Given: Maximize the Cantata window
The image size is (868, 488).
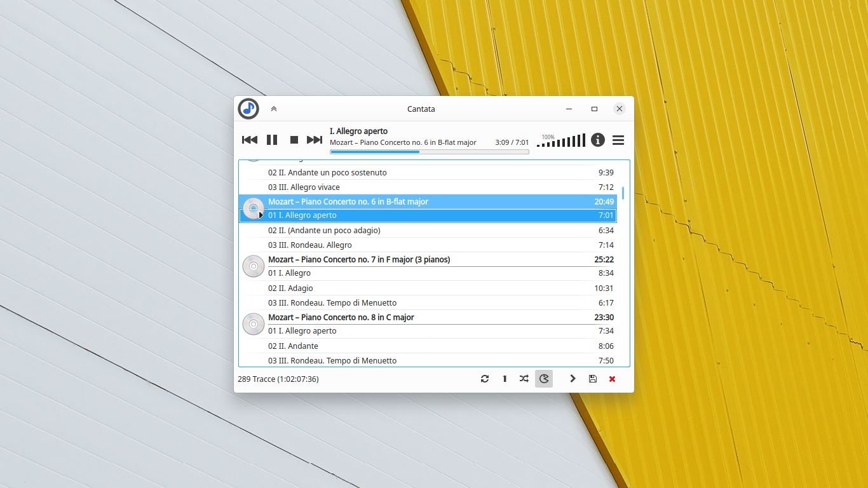Looking at the screenshot, I should pyautogui.click(x=594, y=109).
